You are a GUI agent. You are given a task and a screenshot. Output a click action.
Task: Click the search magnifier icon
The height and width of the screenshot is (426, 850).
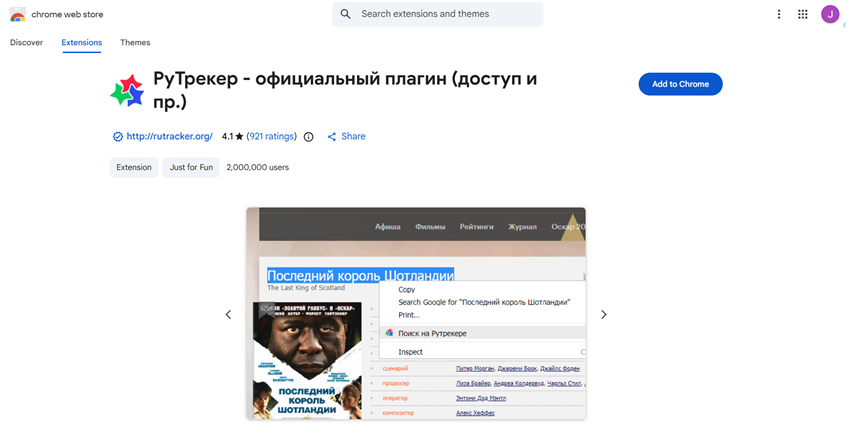345,14
